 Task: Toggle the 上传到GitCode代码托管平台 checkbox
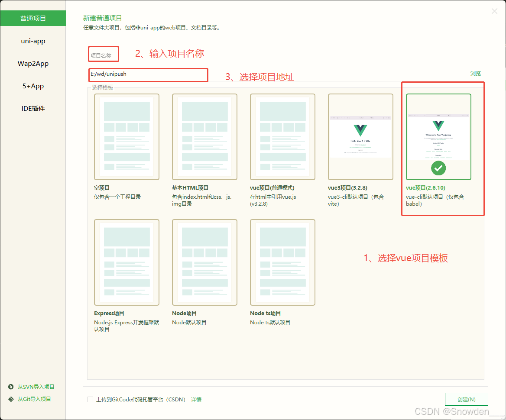pyautogui.click(x=91, y=399)
